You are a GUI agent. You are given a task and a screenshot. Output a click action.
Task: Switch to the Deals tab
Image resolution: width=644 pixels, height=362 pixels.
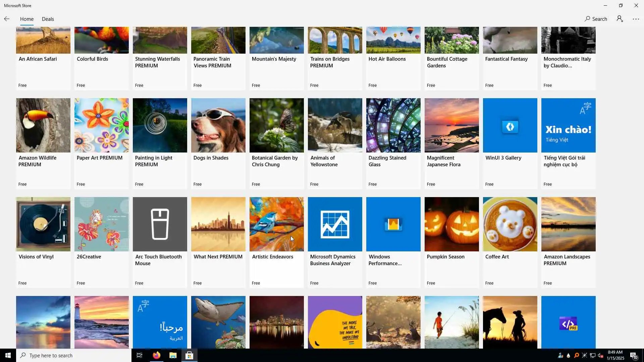click(48, 19)
